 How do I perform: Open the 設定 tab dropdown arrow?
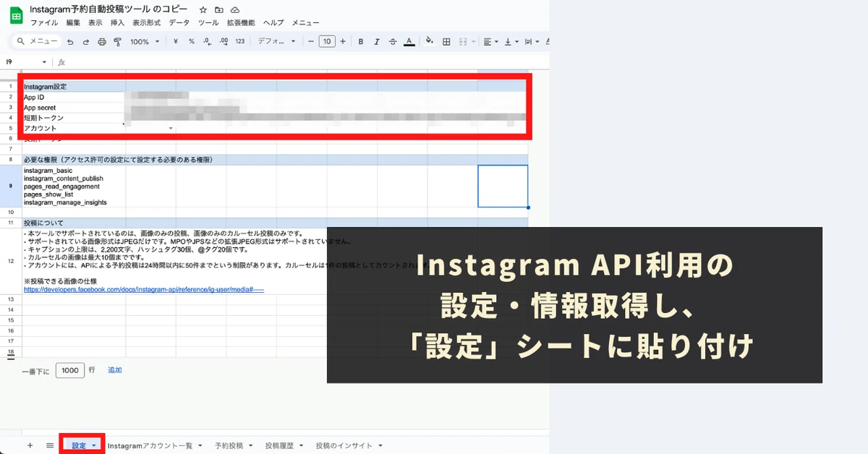pos(94,446)
